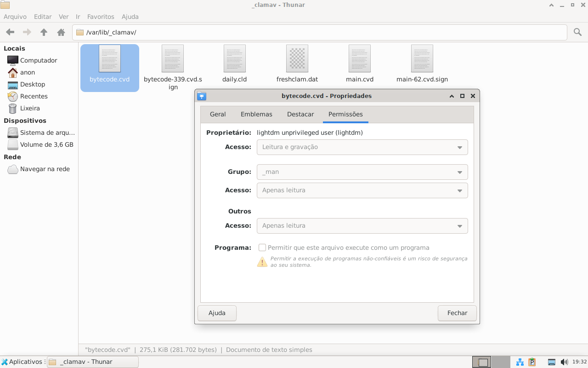This screenshot has height=368, width=588.
Task: Select the freshclam.dat file icon
Action: click(297, 59)
